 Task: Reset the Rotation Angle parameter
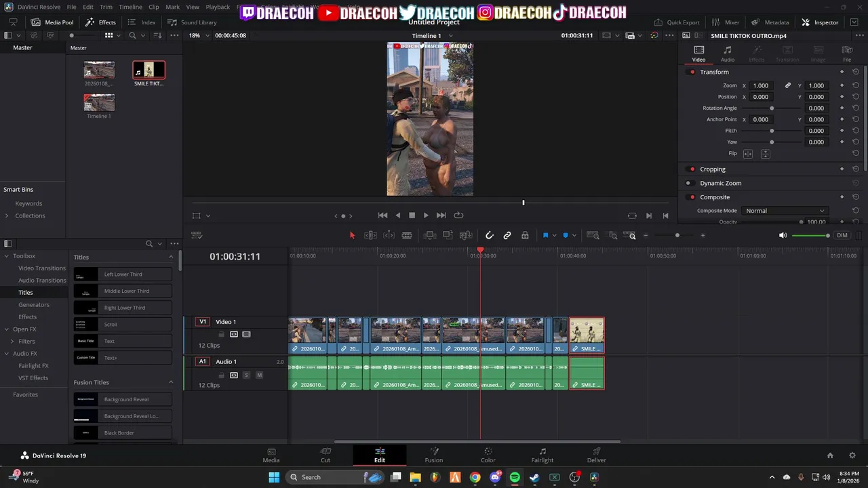click(x=856, y=108)
